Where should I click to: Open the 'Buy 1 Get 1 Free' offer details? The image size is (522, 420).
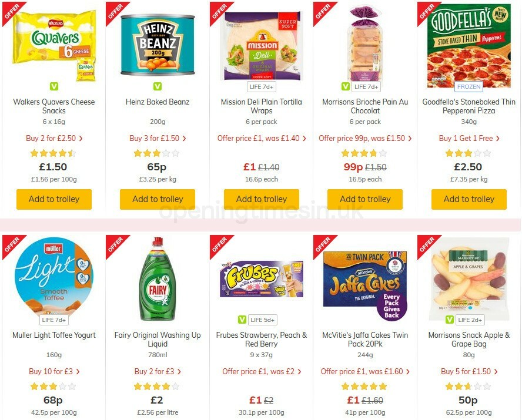tap(468, 139)
